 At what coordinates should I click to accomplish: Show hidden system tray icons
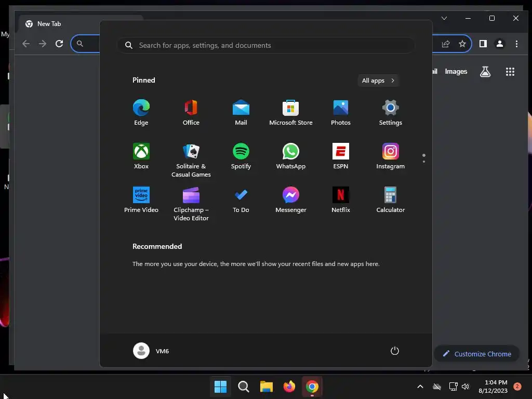pos(420,387)
